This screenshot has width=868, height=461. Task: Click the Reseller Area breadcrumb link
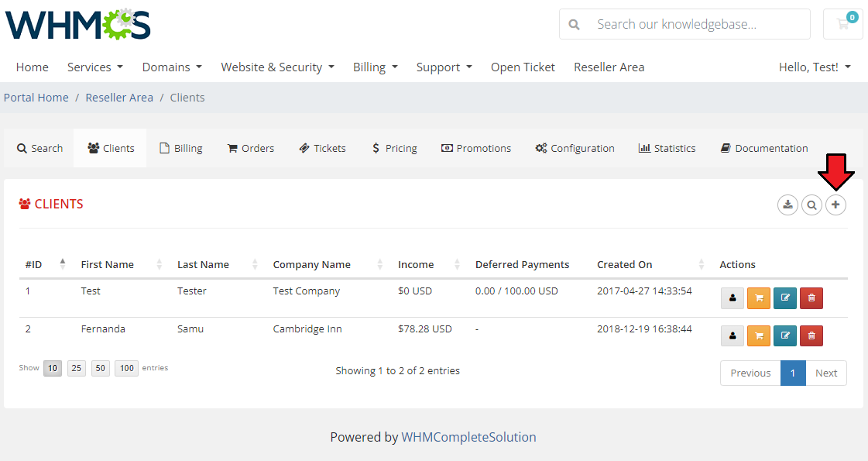119,98
